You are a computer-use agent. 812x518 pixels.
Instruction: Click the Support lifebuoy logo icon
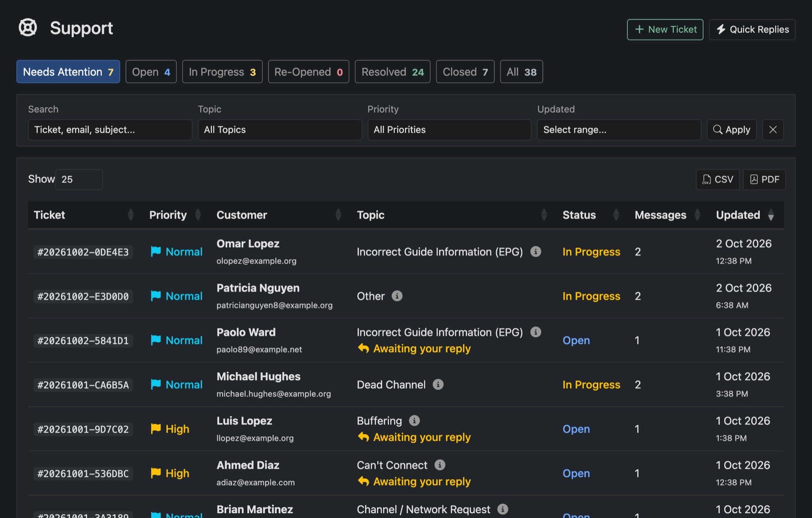point(28,28)
